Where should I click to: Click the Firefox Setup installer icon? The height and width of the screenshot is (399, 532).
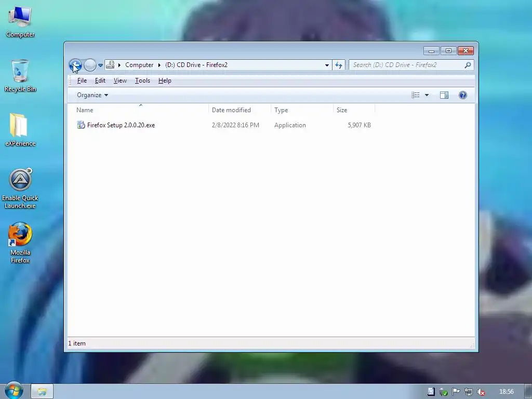(81, 125)
